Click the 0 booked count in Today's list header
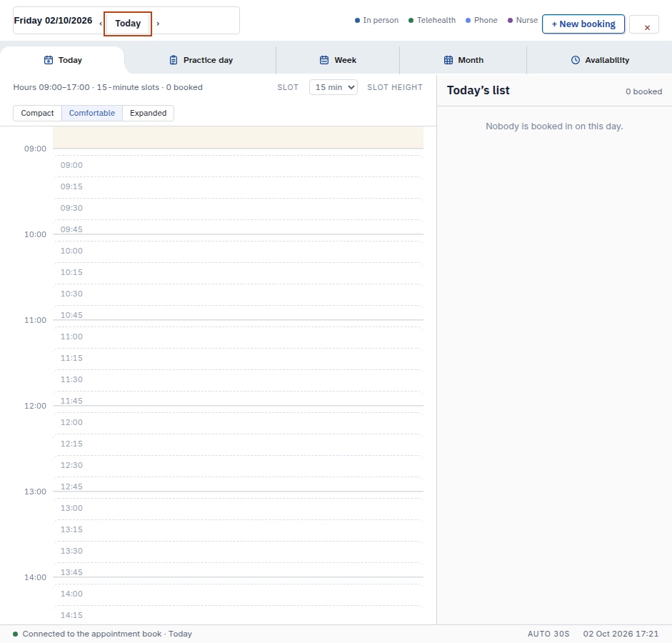This screenshot has height=643, width=672. (643, 91)
